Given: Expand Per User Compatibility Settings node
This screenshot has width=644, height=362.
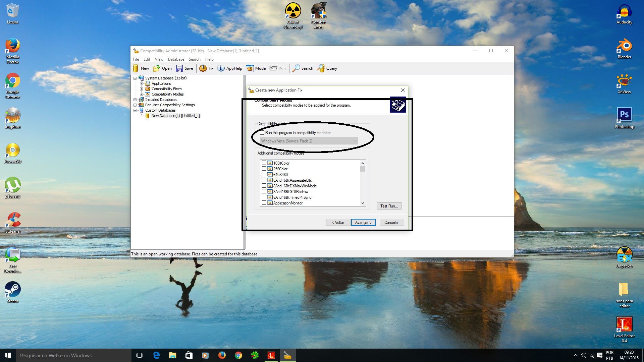Looking at the screenshot, I should coord(135,105).
